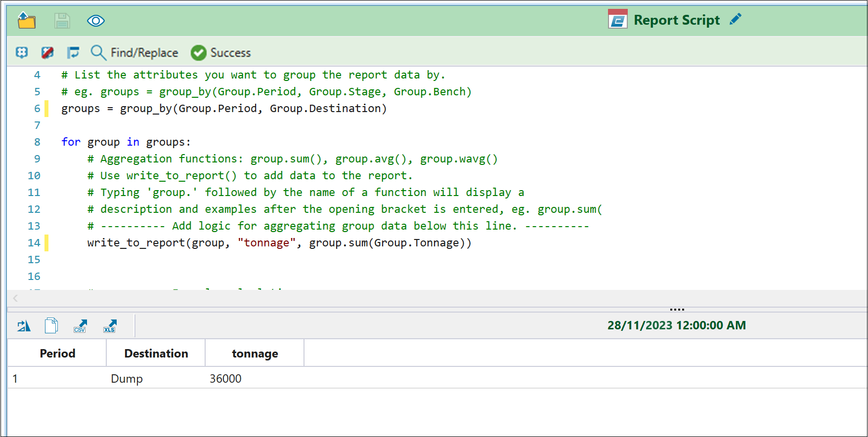Copy the report results to clipboard
This screenshot has height=437, width=868.
pos(51,326)
